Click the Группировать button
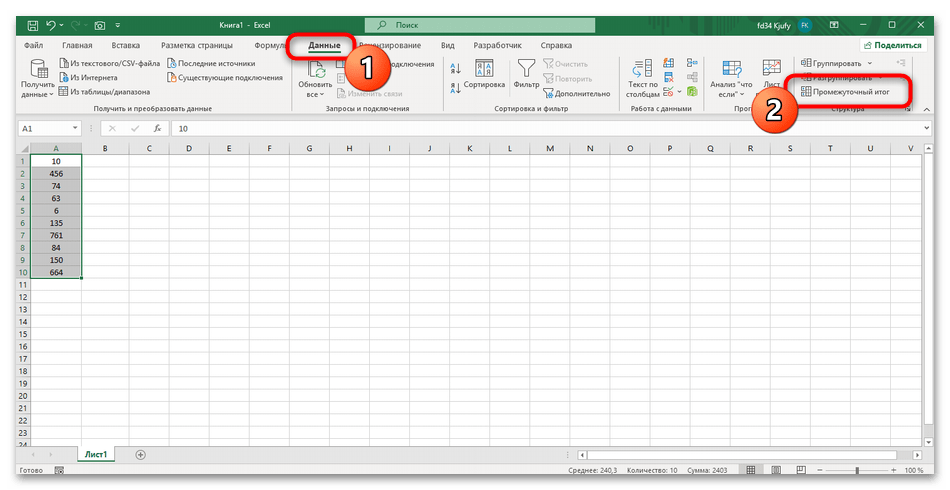 click(x=831, y=63)
